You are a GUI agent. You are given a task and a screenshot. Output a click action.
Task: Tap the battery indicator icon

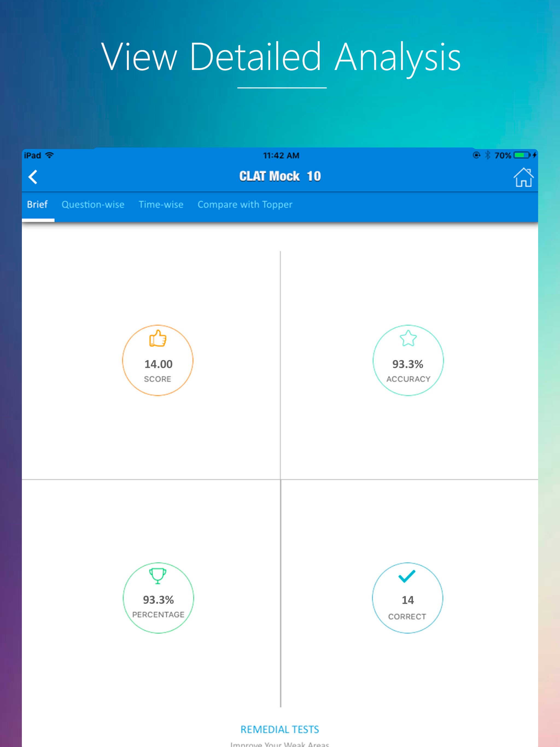pyautogui.click(x=523, y=155)
